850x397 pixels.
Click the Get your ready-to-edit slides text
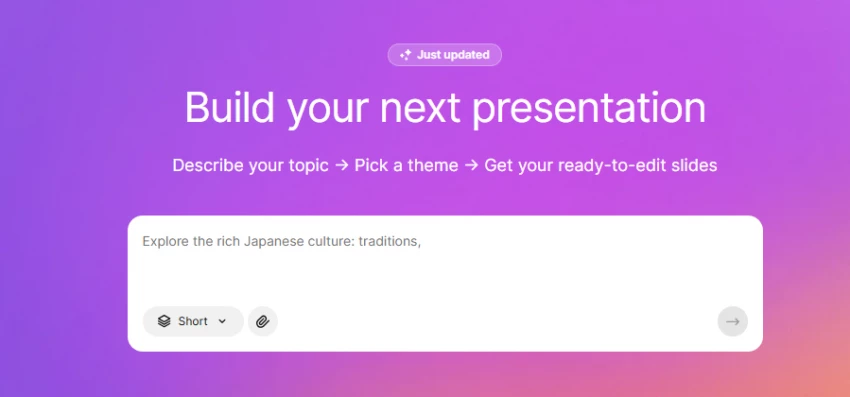[601, 165]
